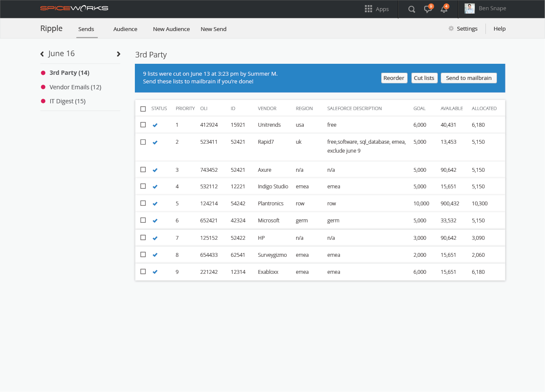Image resolution: width=545 pixels, height=392 pixels.
Task: Click the Apps label in top bar
Action: tap(382, 9)
